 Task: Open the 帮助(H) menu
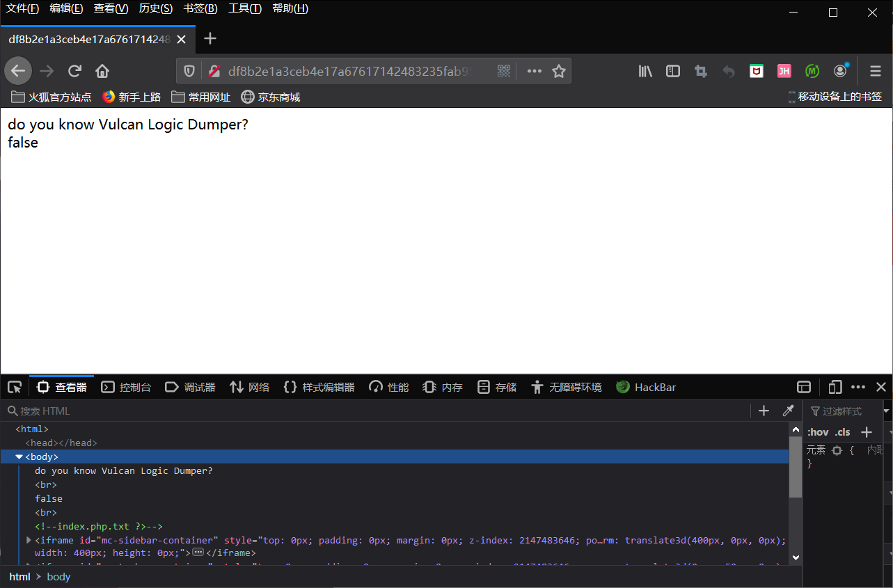[x=290, y=8]
